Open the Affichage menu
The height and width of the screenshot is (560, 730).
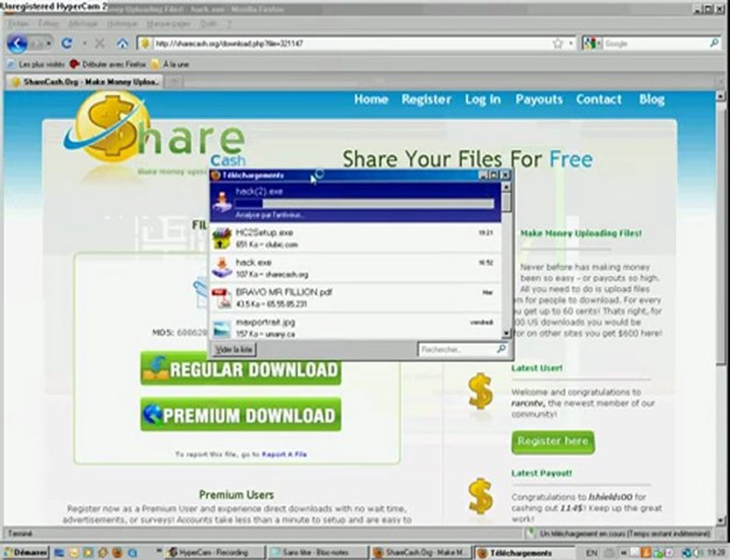tap(83, 23)
